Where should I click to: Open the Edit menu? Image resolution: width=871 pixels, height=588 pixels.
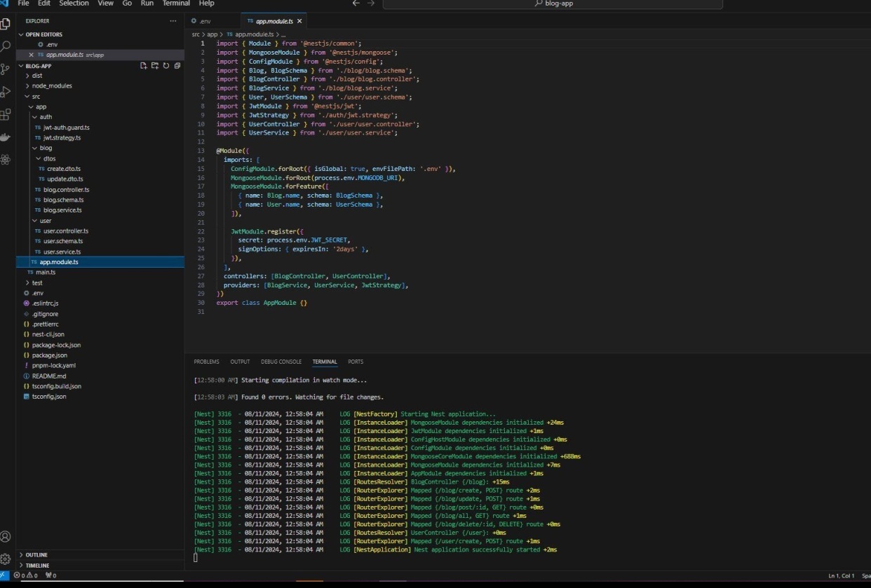coord(43,4)
